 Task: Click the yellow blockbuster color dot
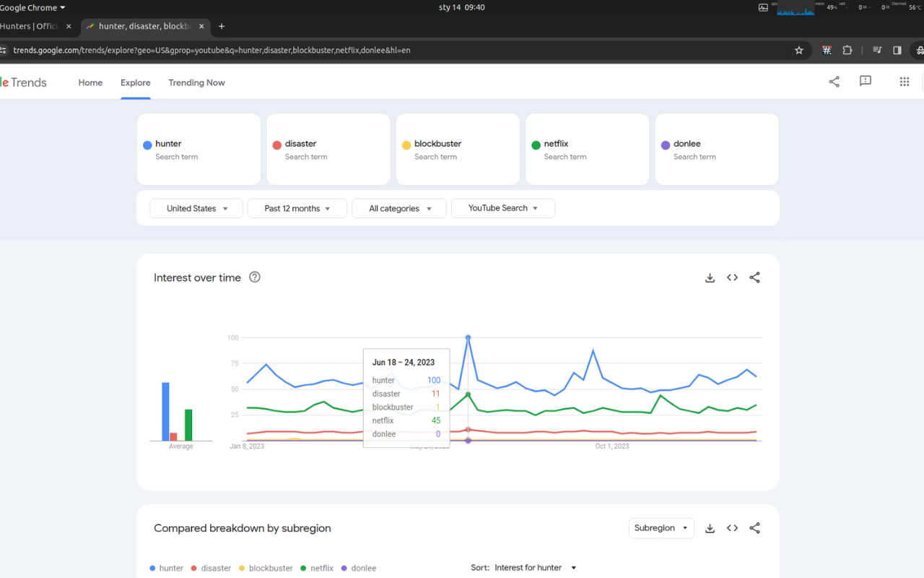click(x=406, y=145)
